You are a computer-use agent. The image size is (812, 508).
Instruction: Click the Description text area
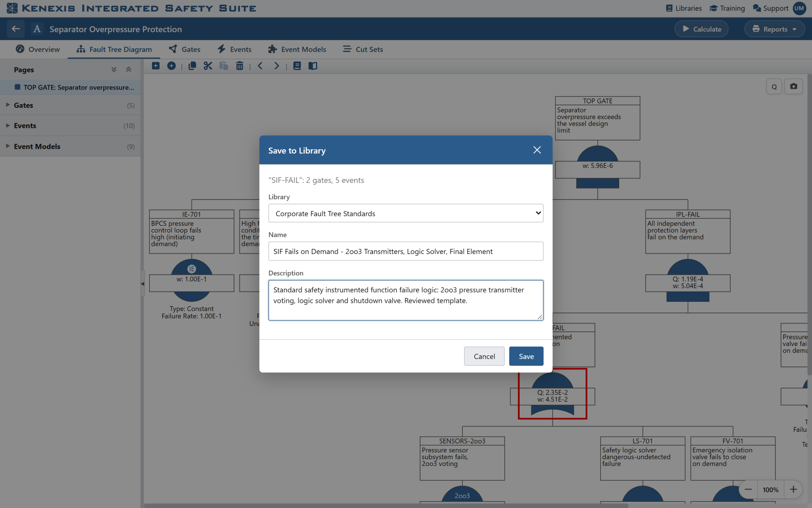[406, 300]
